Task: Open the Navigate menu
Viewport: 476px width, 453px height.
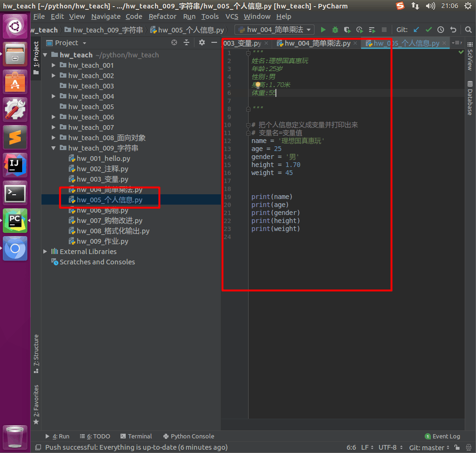Action: (105, 16)
